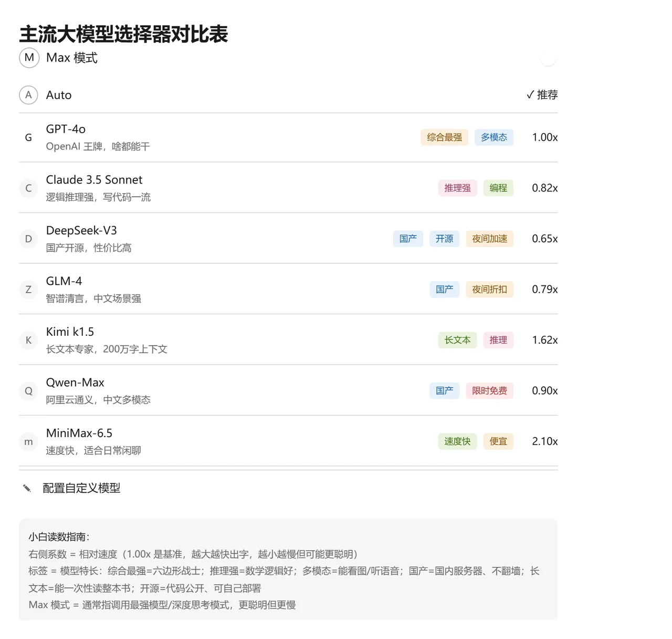
Task: Click the C avatar icon for Claude 3.5 Sonnet
Action: [x=28, y=188]
